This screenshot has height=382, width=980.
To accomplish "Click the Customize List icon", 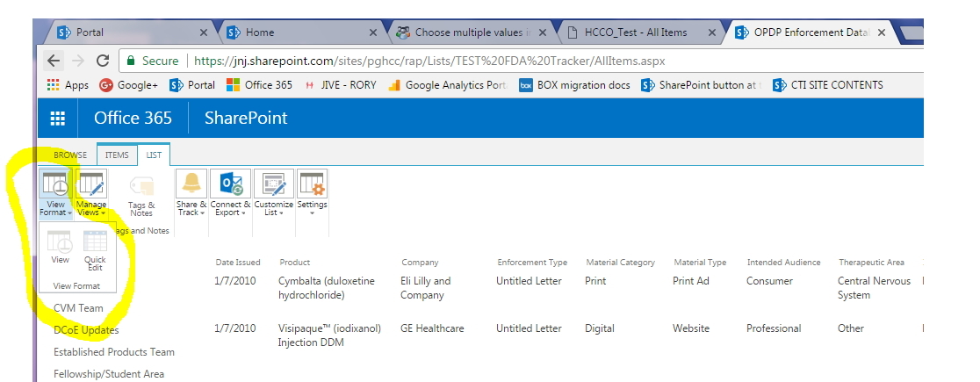I will [273, 185].
